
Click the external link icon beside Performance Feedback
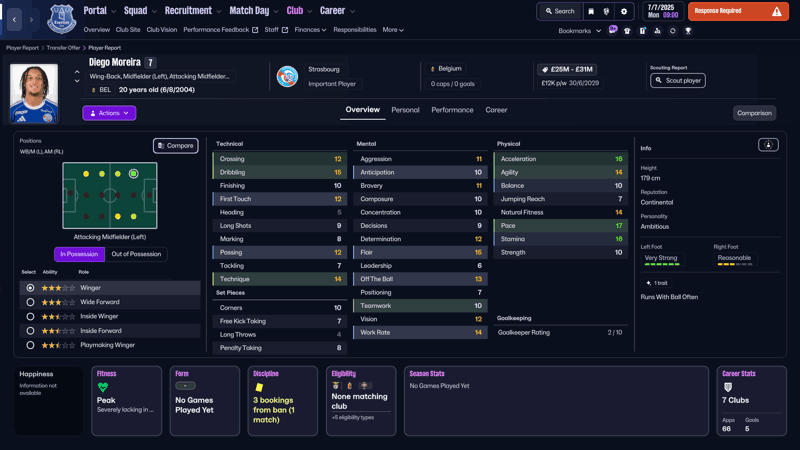pyautogui.click(x=255, y=30)
